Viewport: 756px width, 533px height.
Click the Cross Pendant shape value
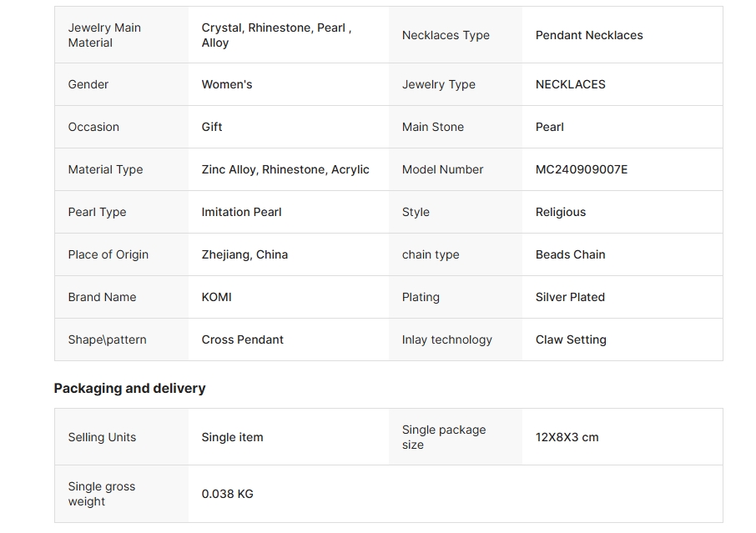[243, 339]
